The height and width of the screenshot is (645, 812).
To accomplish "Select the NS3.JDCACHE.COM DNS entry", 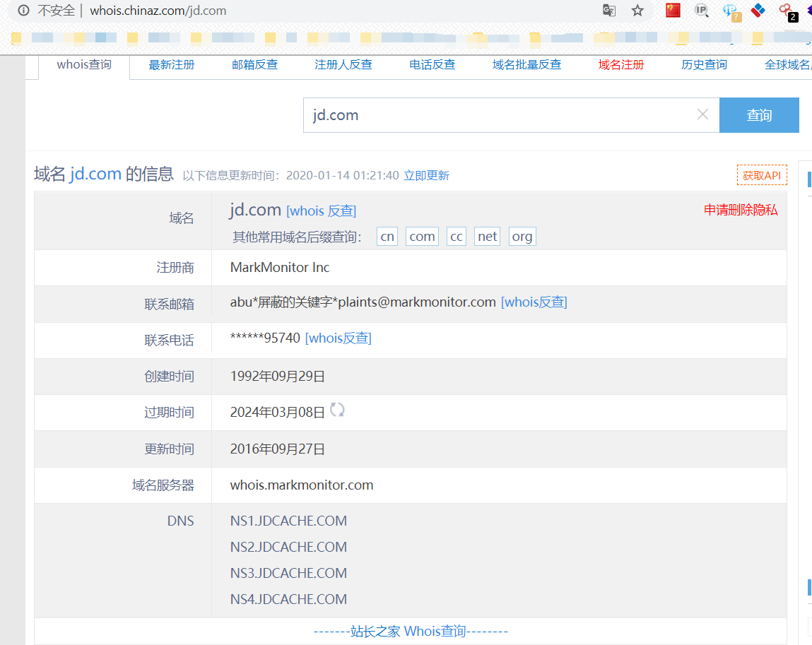I will (288, 573).
